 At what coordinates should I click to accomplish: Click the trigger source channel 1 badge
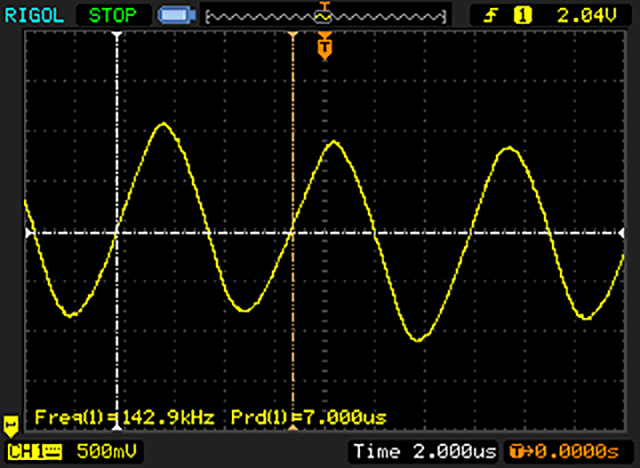[522, 16]
